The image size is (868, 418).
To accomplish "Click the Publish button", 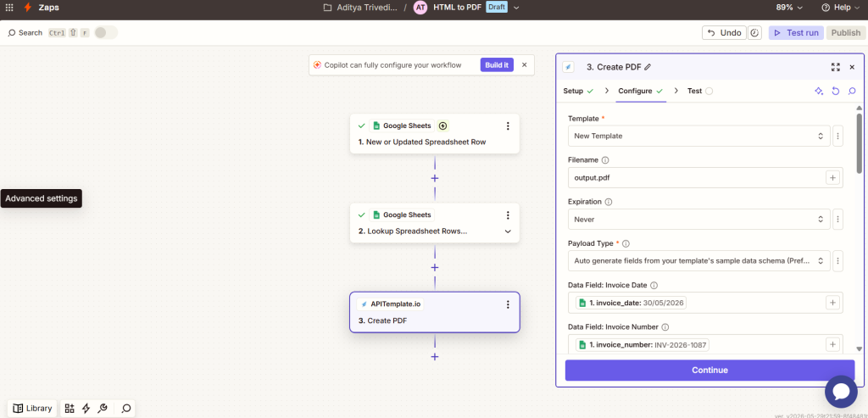I will pos(845,33).
